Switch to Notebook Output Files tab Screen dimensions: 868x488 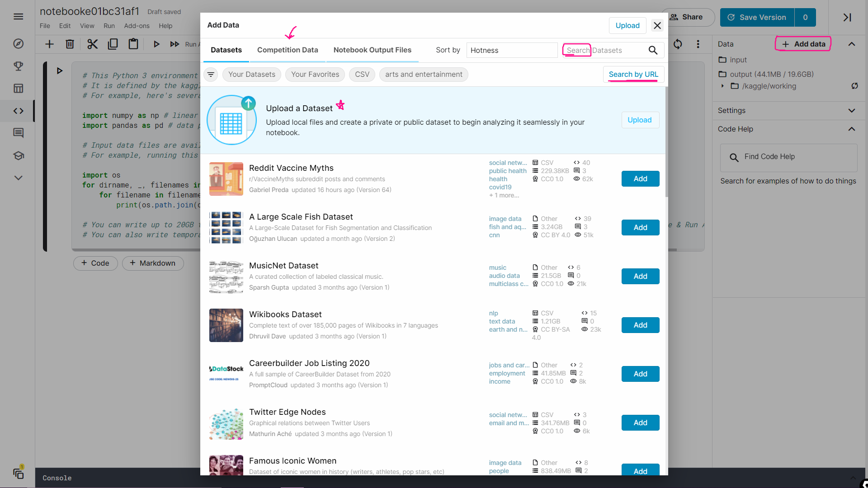[x=373, y=50]
